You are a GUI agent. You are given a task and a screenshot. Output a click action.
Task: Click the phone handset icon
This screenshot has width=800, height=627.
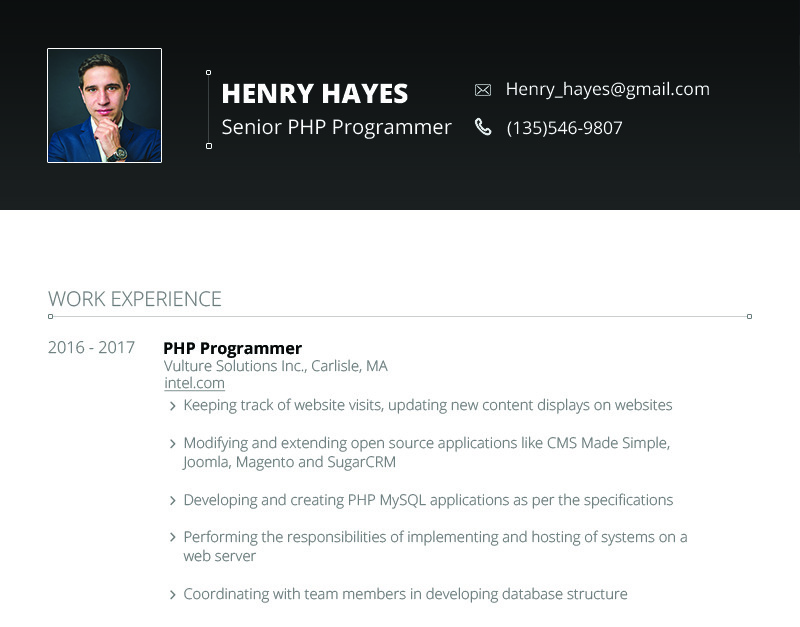483,127
